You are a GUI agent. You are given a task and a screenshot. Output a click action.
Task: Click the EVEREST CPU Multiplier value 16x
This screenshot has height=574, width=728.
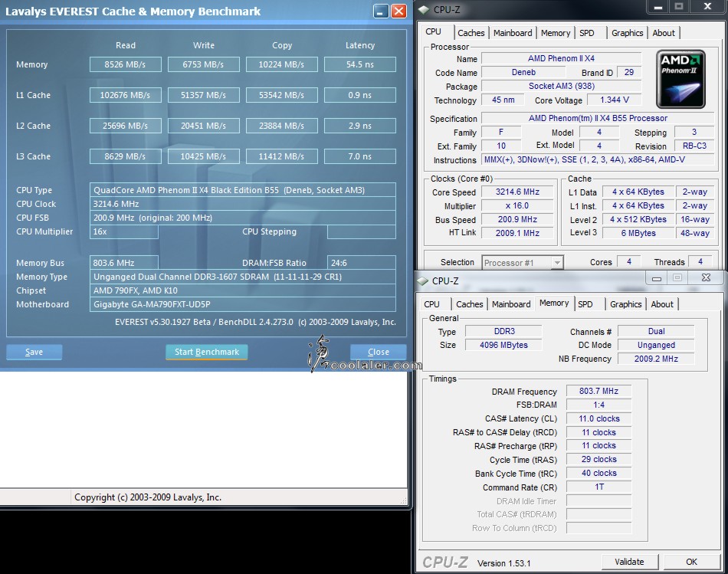[x=124, y=231]
